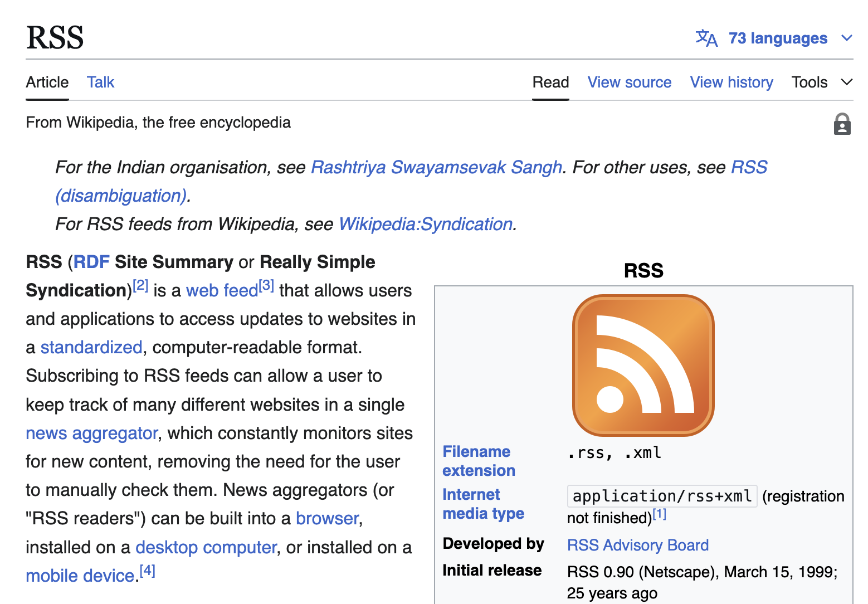Screen dimensions: 868x604
Task: Jump to citation reference [4]
Action: point(148,571)
